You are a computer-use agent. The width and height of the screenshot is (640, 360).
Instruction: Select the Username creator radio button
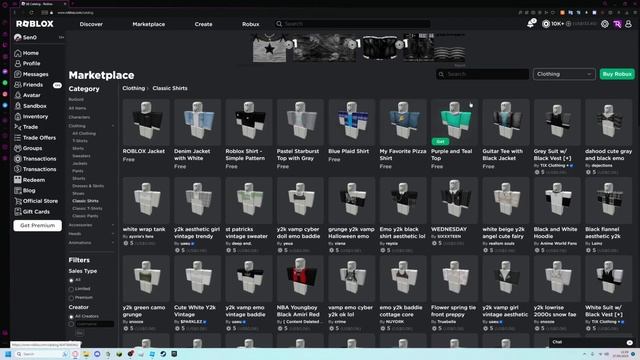click(71, 324)
